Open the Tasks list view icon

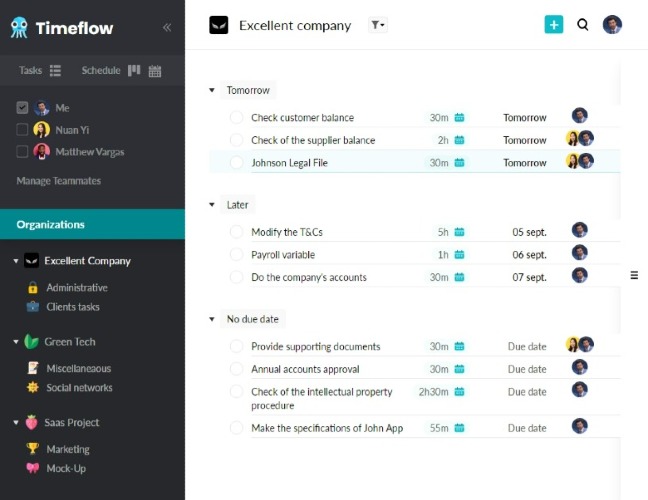(55, 71)
